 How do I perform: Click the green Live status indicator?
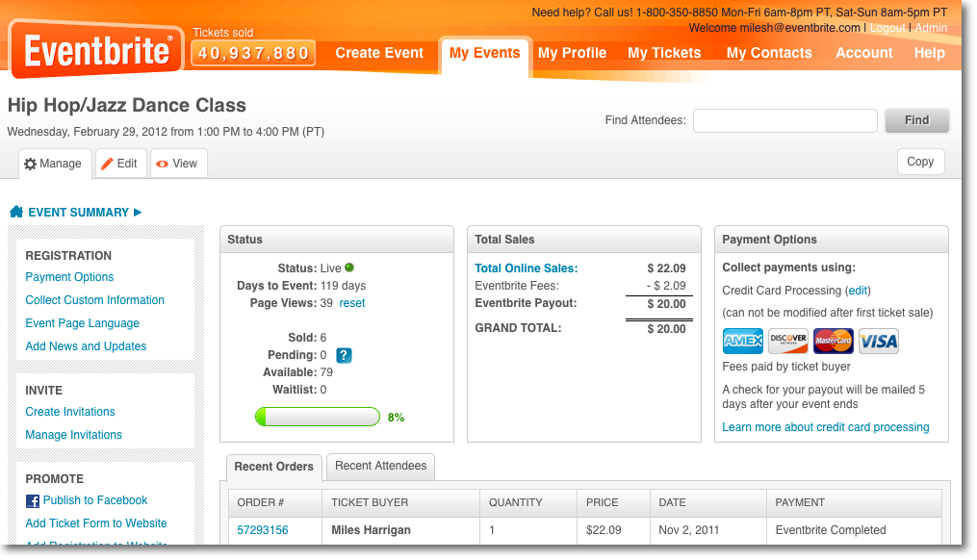click(348, 267)
